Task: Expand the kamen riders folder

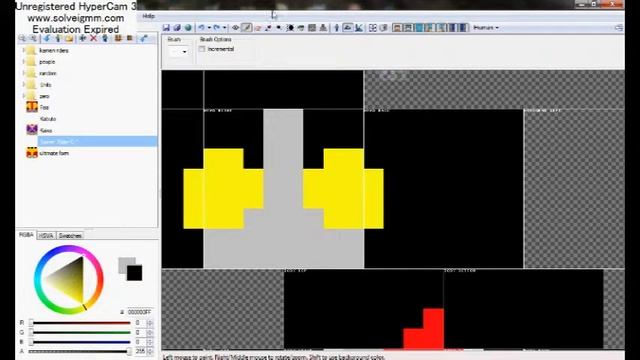Action: click(x=24, y=50)
